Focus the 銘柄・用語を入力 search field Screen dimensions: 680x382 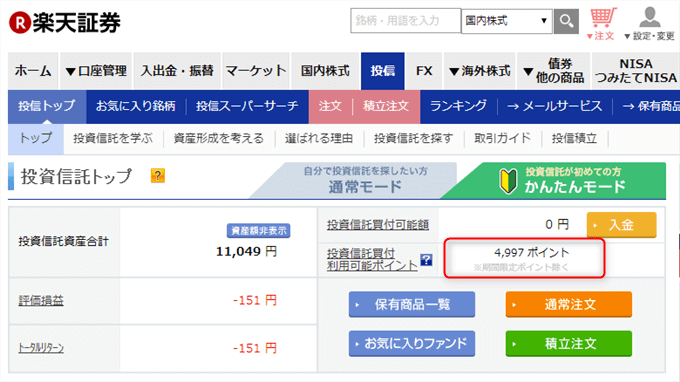click(x=405, y=21)
